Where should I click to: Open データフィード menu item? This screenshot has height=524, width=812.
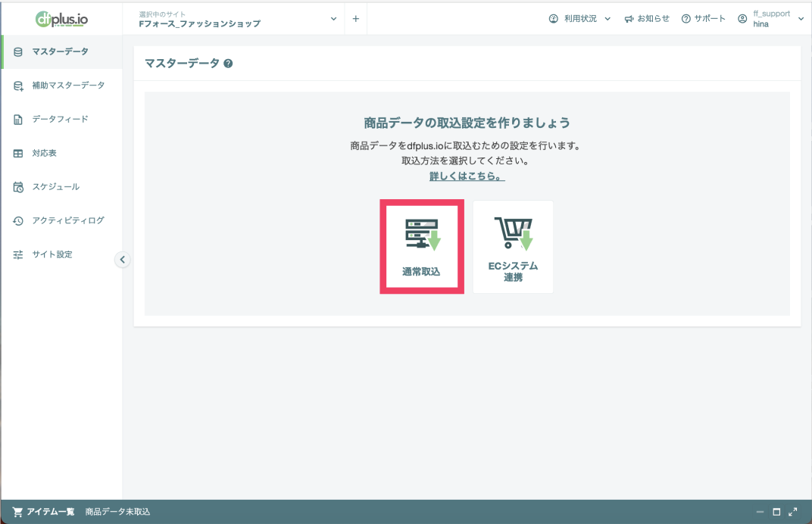point(61,119)
